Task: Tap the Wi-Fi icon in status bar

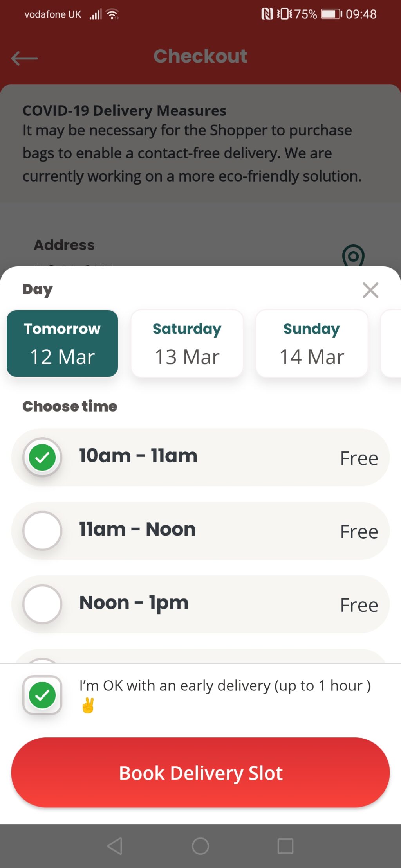Action: (113, 14)
